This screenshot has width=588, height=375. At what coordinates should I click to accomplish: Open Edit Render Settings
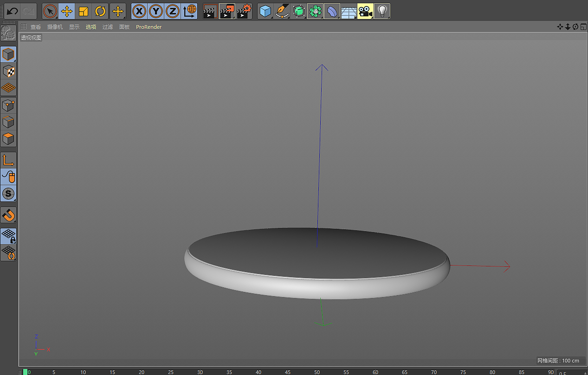tap(244, 11)
